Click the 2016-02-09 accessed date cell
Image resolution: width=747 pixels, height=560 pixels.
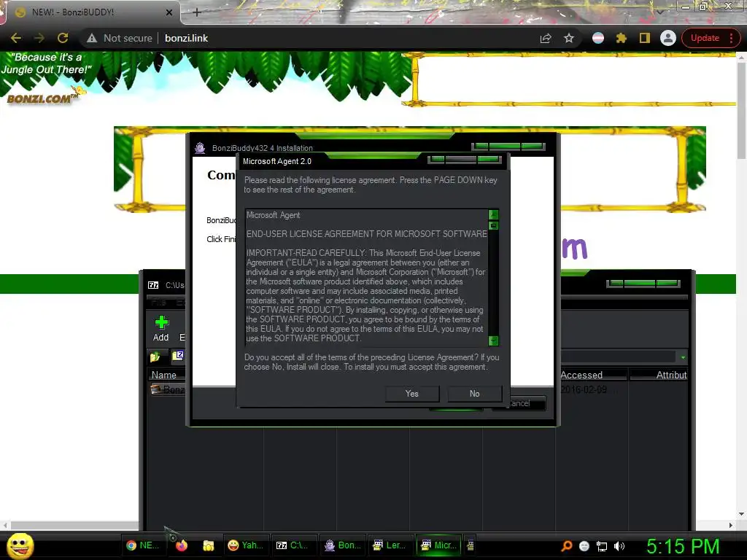[x=584, y=389]
